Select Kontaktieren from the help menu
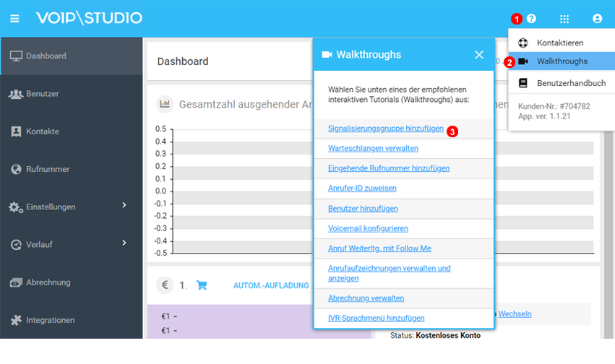 coord(559,43)
